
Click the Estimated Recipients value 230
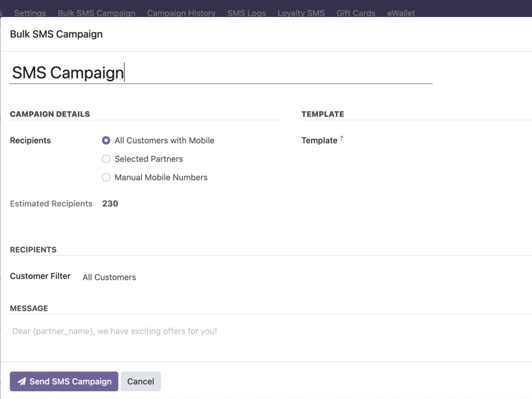click(110, 204)
